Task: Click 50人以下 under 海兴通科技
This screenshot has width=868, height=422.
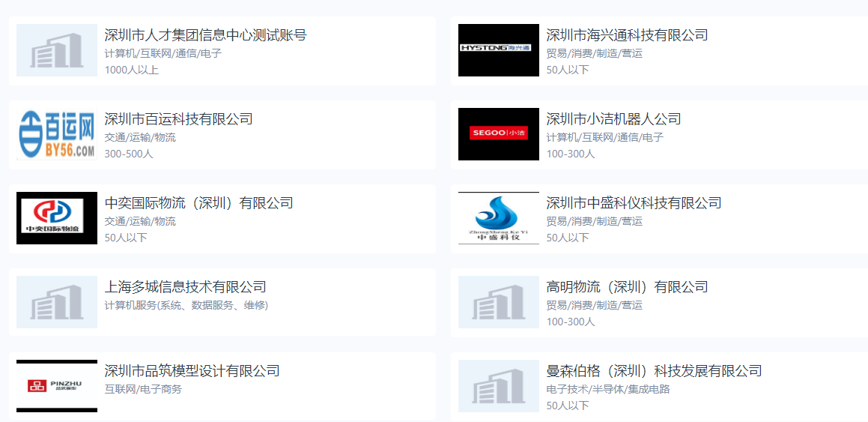Action: click(x=568, y=70)
